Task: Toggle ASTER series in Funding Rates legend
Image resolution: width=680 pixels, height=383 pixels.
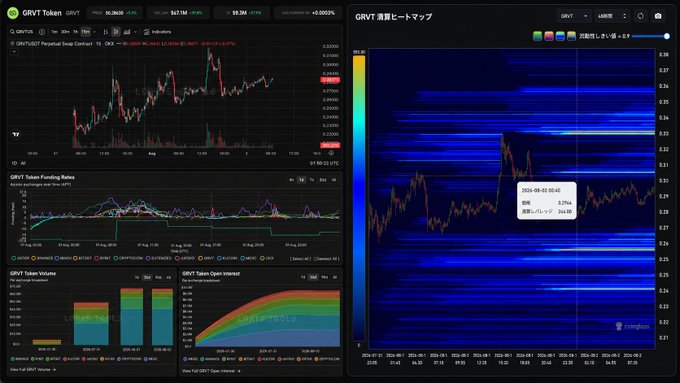Action: click(x=20, y=259)
